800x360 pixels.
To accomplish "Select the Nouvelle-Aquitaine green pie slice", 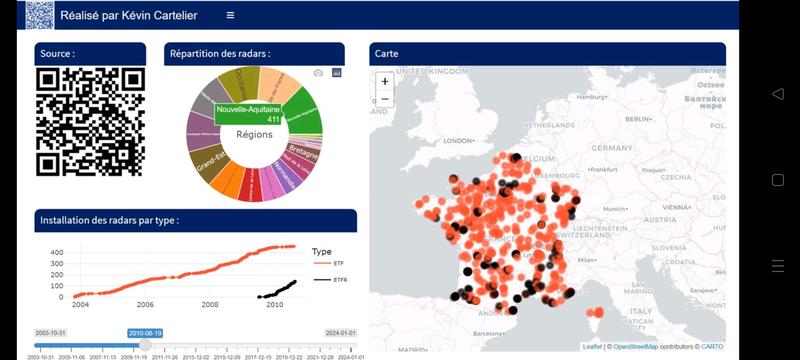I will pyautogui.click(x=304, y=113).
